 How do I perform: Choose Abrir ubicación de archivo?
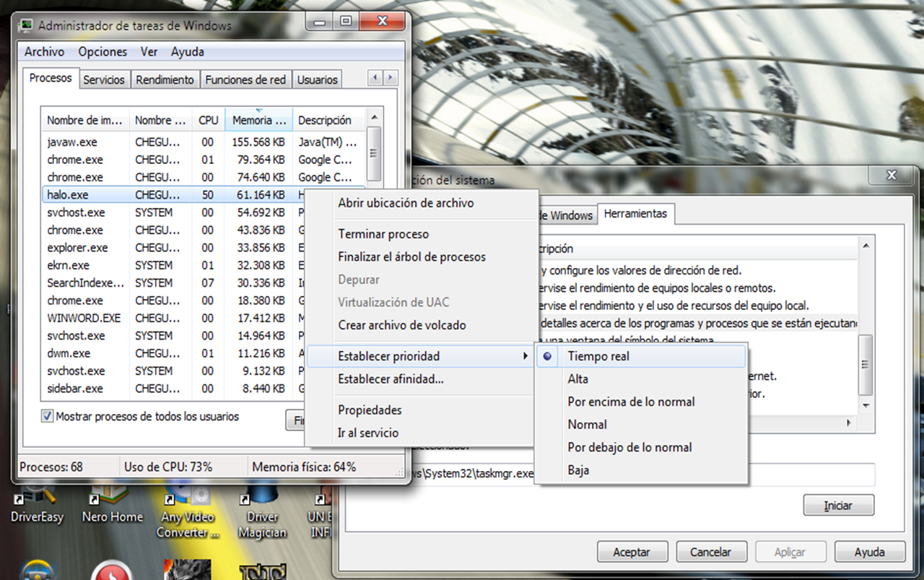coord(422,203)
